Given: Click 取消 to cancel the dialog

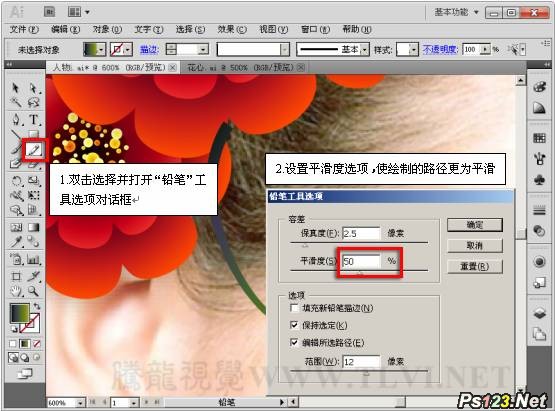Looking at the screenshot, I should click(475, 245).
